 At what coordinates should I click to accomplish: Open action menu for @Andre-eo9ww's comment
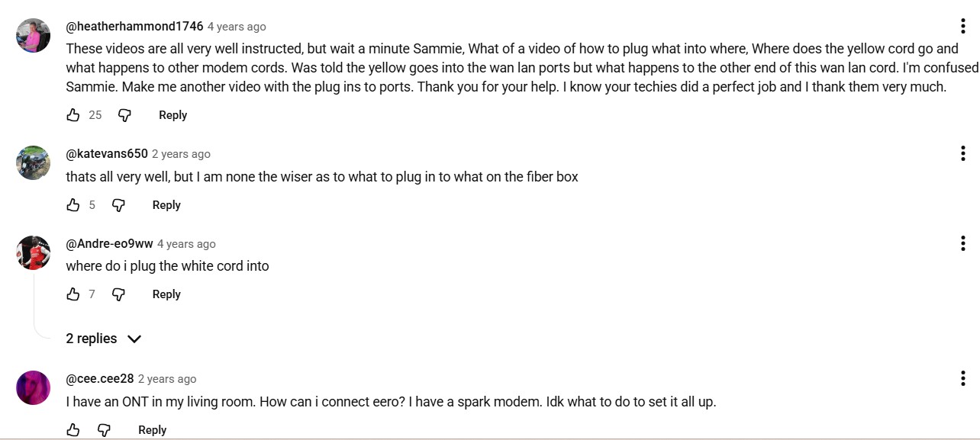pos(963,243)
